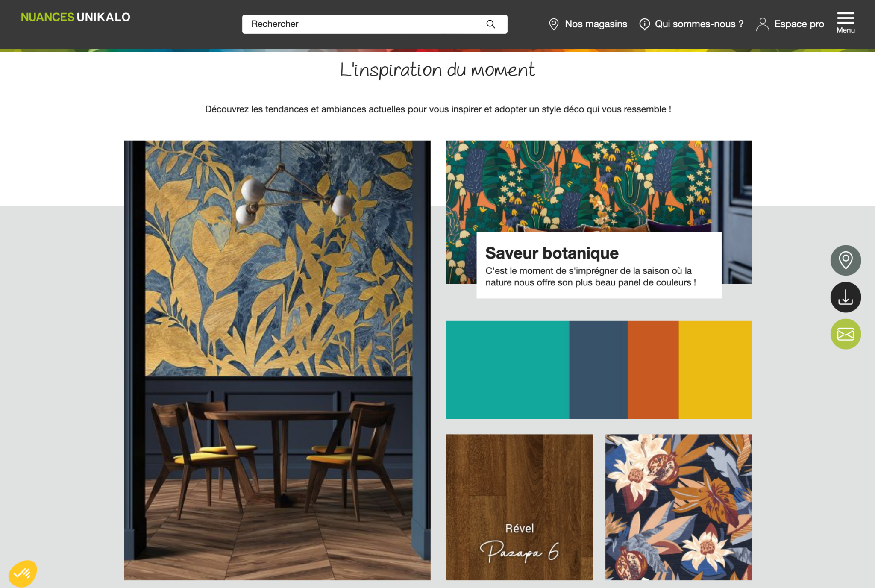Select the orange color swatch

pos(653,370)
